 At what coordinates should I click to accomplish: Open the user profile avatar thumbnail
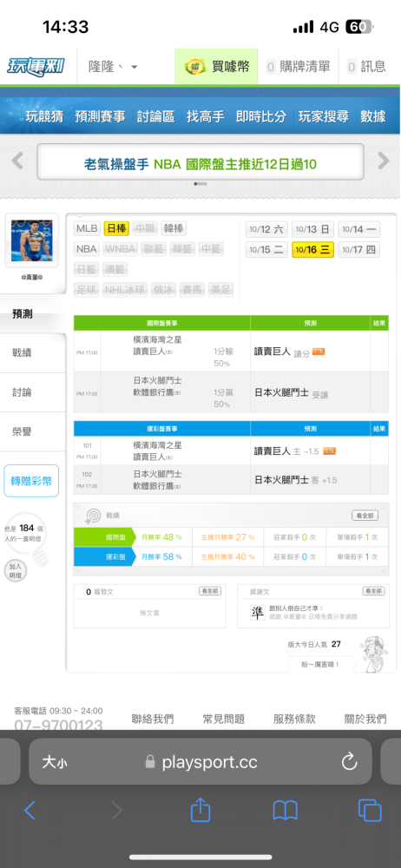31,241
